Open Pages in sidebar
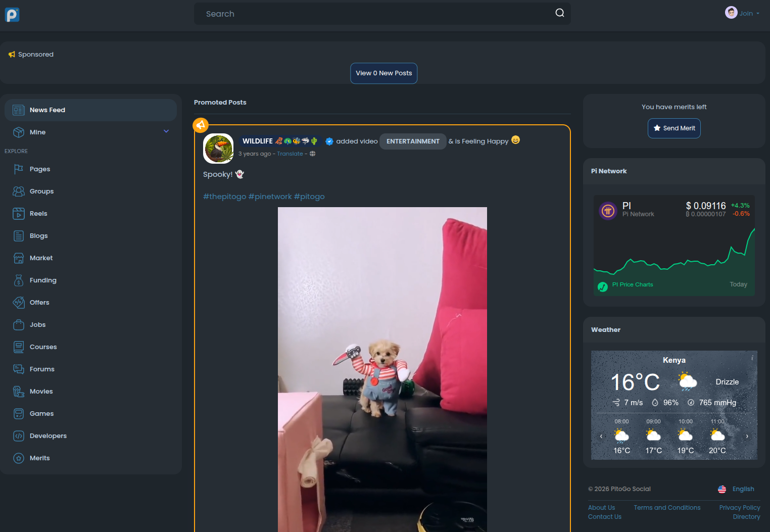The width and height of the screenshot is (770, 532). (91, 169)
